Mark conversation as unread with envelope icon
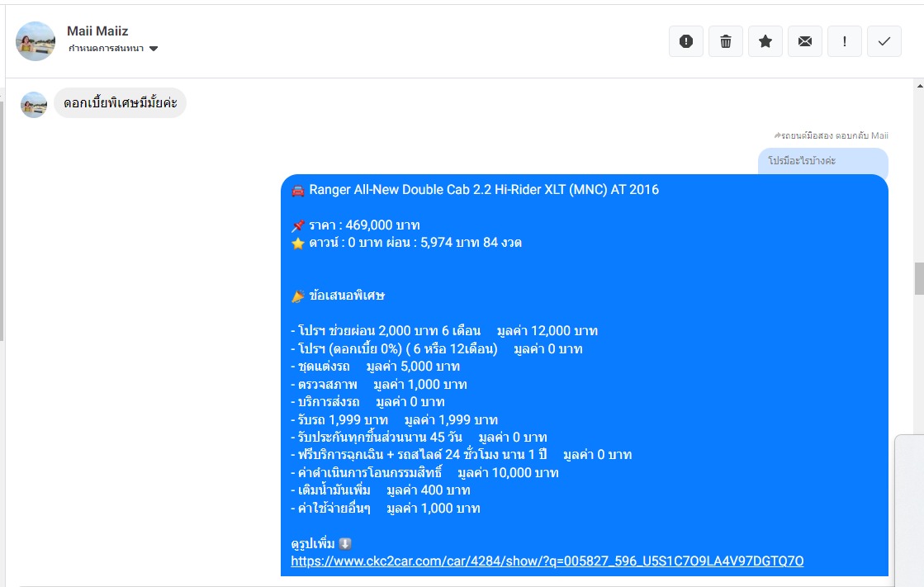 tap(805, 41)
